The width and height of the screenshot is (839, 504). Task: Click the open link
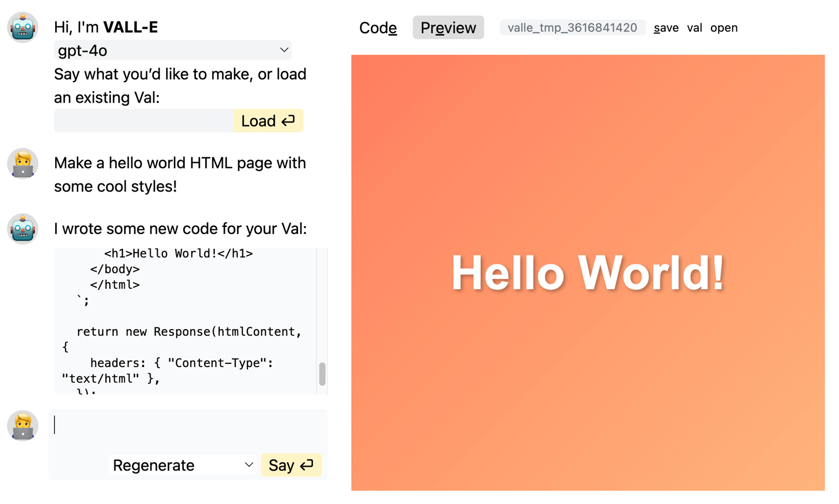coord(724,28)
